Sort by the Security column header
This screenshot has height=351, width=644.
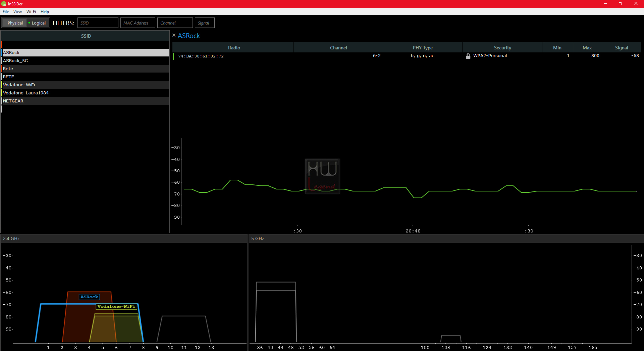tap(502, 48)
